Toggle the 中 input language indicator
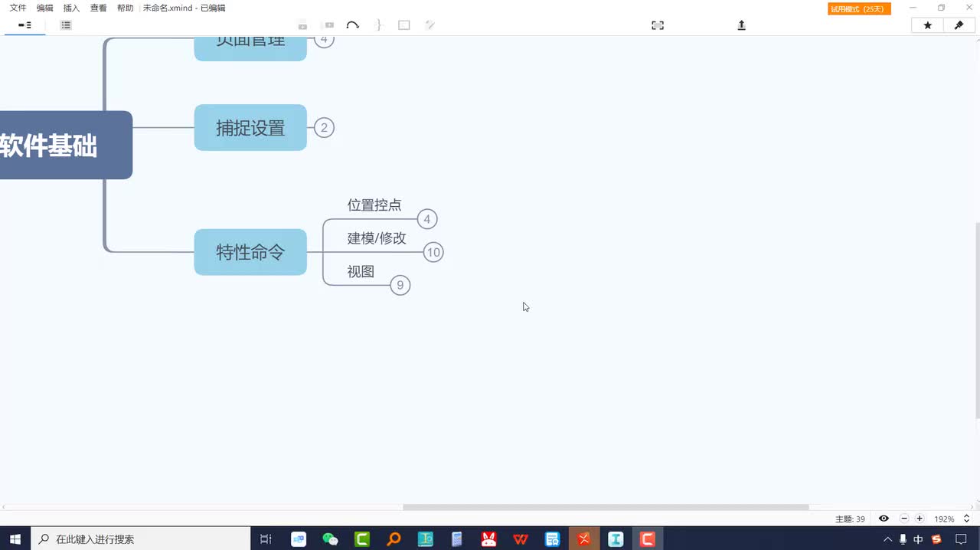The image size is (980, 550). [x=918, y=539]
